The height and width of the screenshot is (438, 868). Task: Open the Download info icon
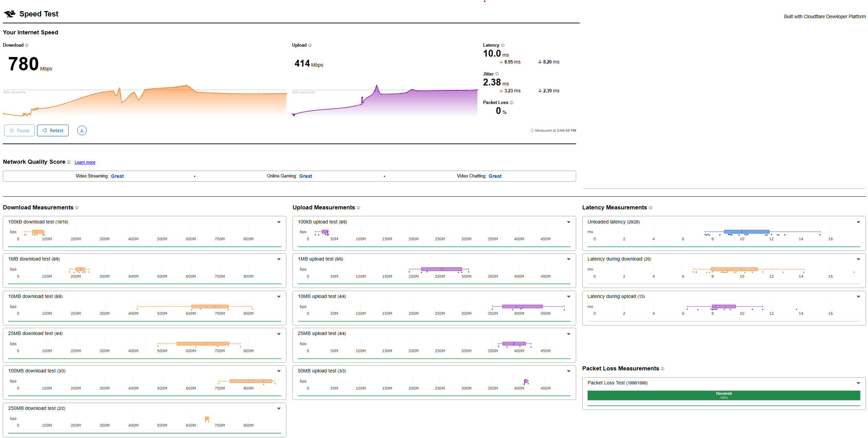[x=27, y=45]
